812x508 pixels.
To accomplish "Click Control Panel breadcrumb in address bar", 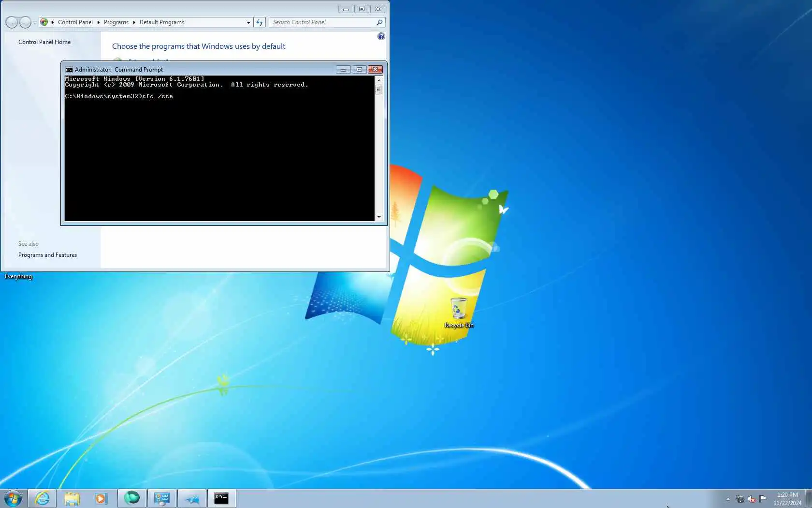I will coord(75,22).
